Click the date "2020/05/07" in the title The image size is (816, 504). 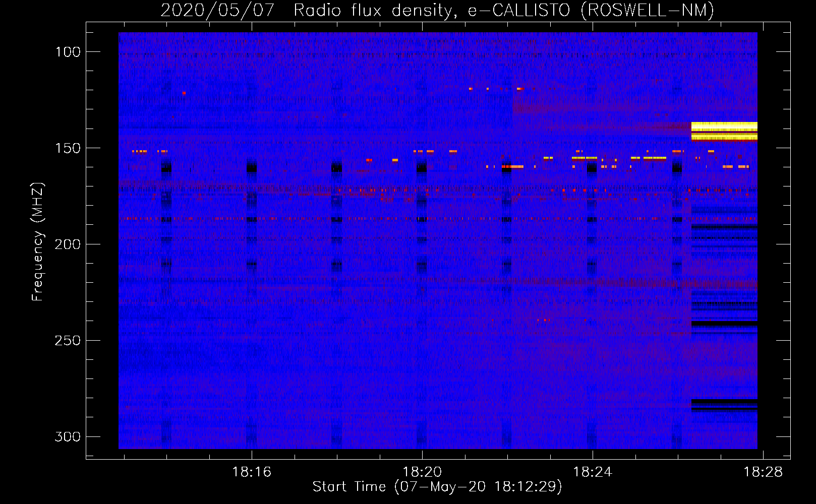pyautogui.click(x=217, y=10)
